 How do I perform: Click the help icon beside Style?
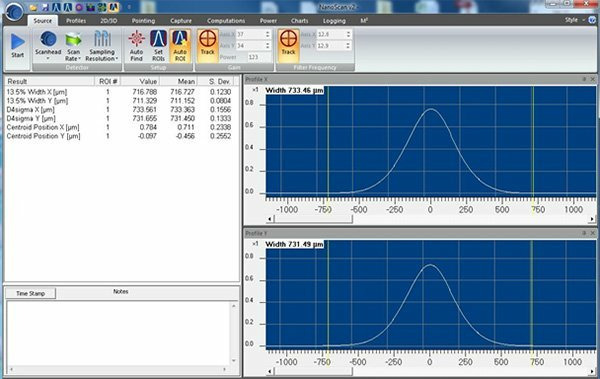[593, 20]
